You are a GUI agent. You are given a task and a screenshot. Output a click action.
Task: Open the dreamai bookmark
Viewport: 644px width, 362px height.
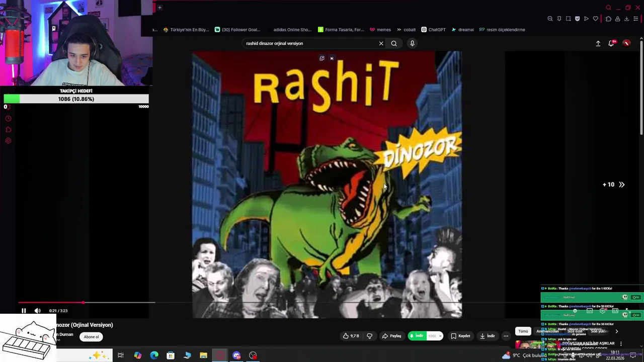[x=462, y=30]
